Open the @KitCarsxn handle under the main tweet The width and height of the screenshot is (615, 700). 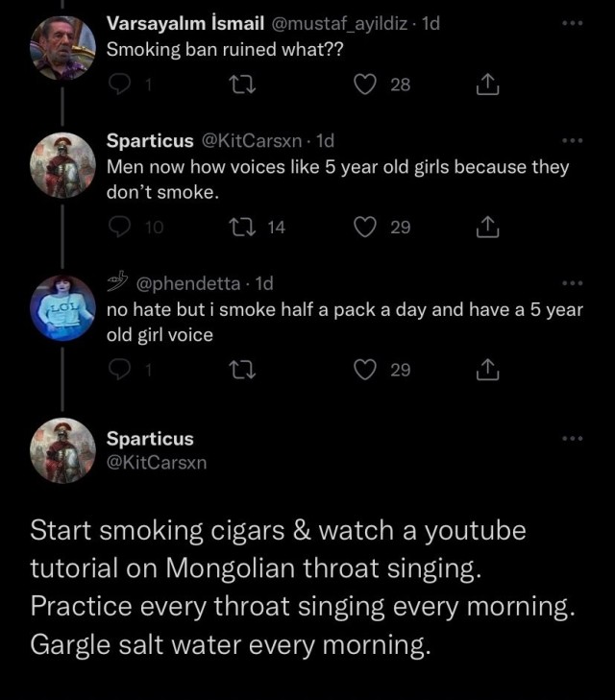click(x=157, y=463)
